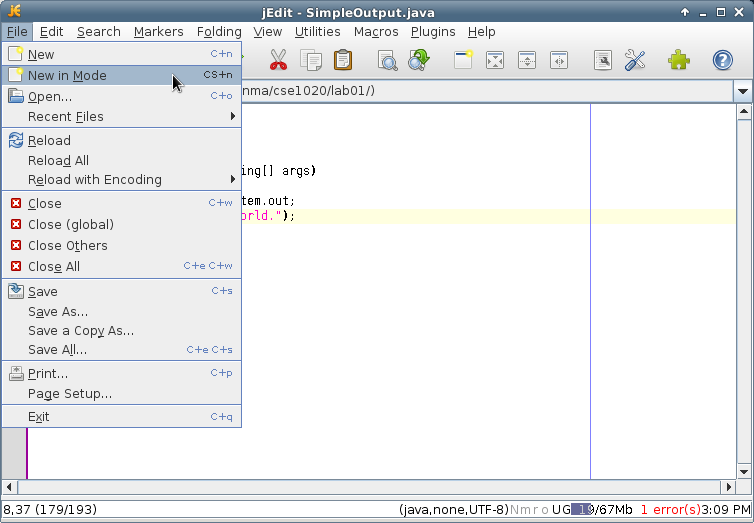This screenshot has height=523, width=754.
Task: Click horizontal scrollbar right arrow
Action: point(729,487)
